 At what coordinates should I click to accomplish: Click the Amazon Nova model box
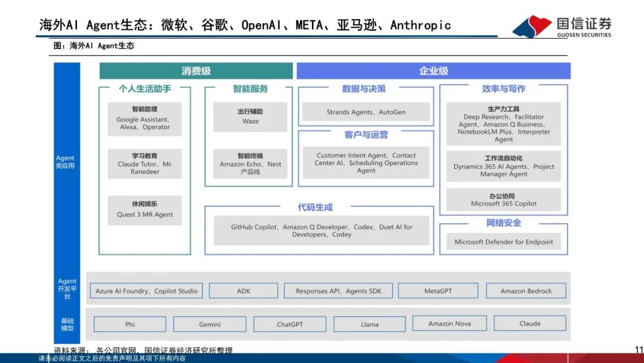[450, 323]
